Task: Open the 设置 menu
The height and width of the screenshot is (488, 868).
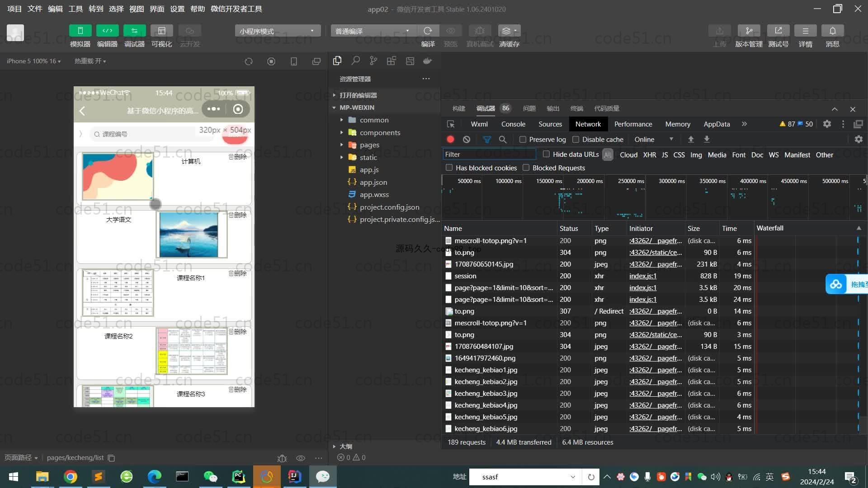Action: tap(177, 9)
